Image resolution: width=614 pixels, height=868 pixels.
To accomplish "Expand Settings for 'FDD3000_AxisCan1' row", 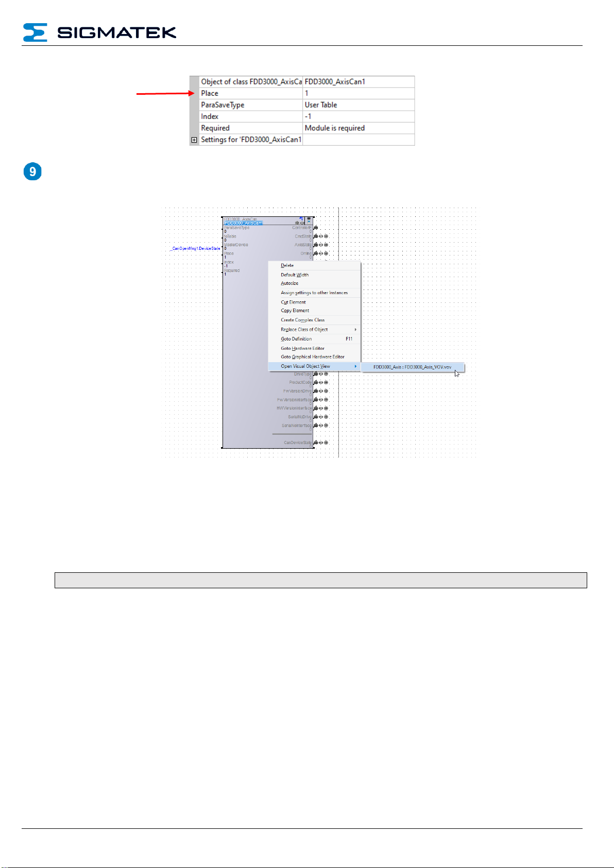I will 194,140.
